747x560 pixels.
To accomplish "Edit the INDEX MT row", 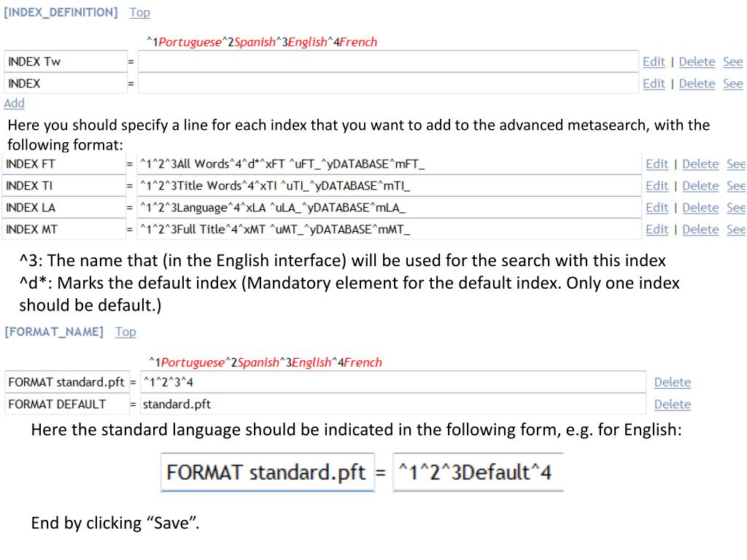I will tap(657, 230).
